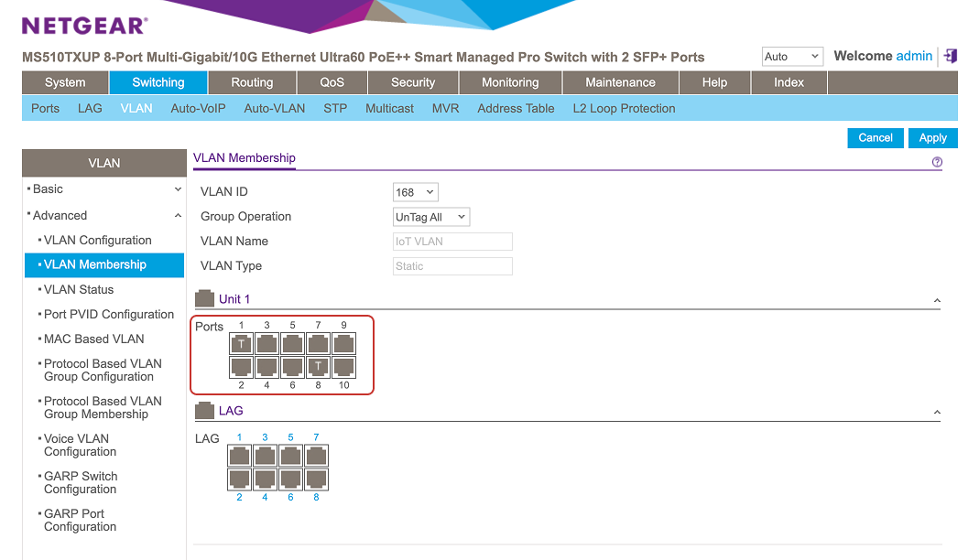Open the Maintenance tab
Screen dimensions: 979x560
tap(621, 82)
